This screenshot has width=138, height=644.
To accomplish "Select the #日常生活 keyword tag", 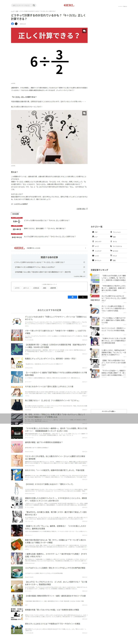I will click(36, 288).
